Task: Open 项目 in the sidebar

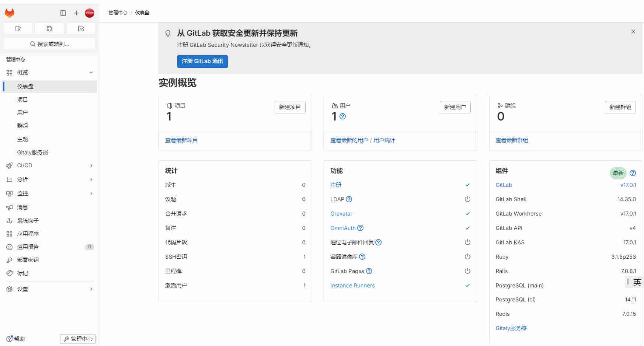Action: pyautogui.click(x=22, y=99)
